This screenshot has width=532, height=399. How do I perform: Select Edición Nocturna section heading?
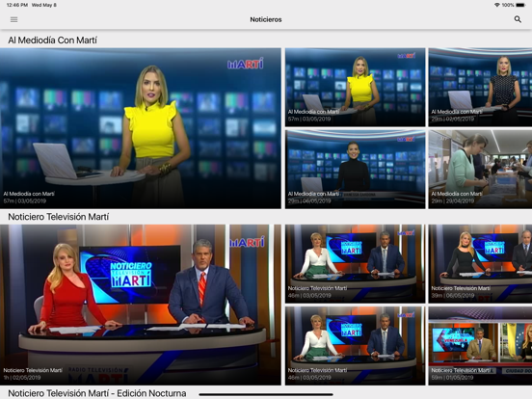[x=97, y=393]
